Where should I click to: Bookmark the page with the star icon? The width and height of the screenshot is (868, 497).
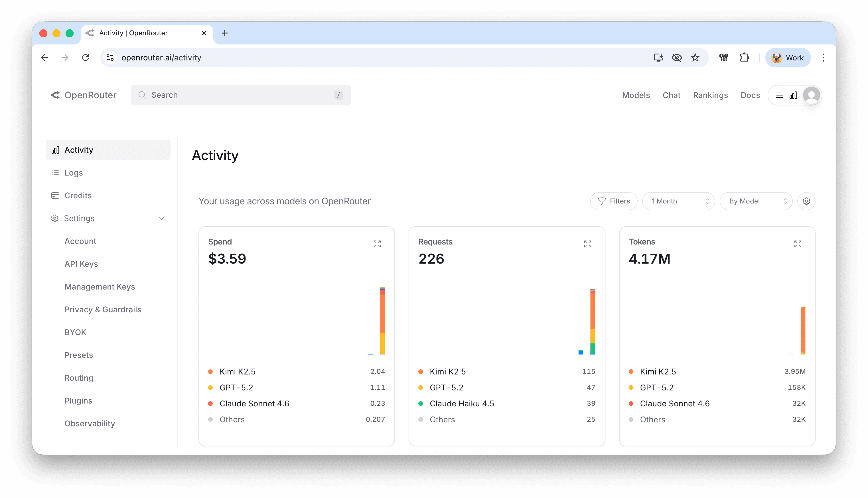point(695,57)
